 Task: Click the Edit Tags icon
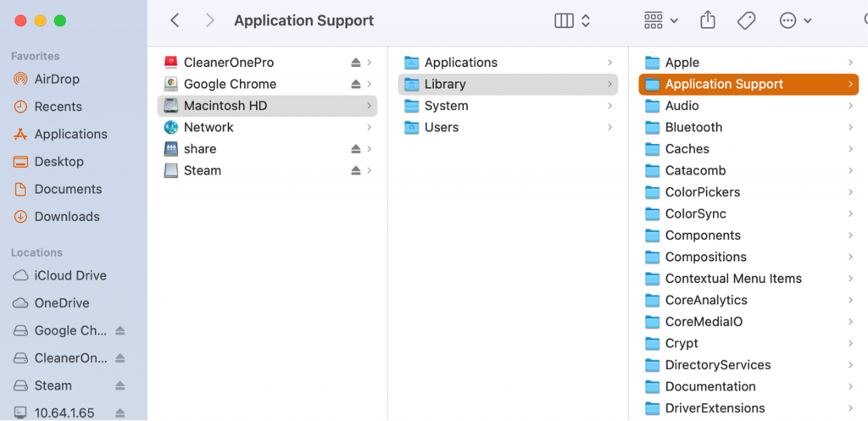click(x=746, y=20)
